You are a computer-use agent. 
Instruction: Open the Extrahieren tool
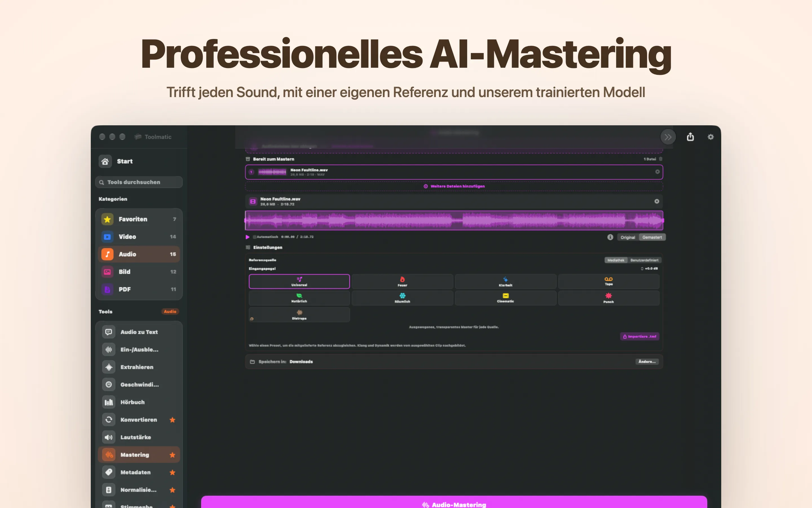click(x=139, y=367)
